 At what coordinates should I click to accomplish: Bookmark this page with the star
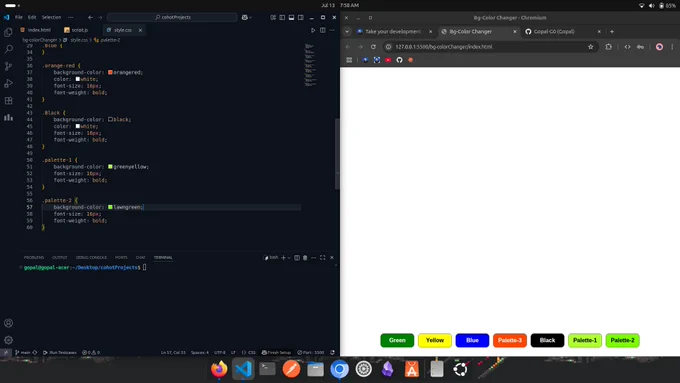click(590, 47)
